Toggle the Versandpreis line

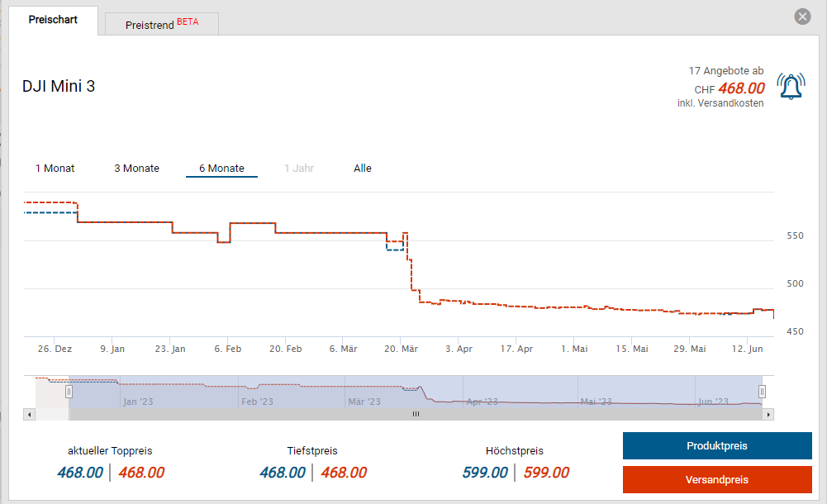tap(716, 480)
